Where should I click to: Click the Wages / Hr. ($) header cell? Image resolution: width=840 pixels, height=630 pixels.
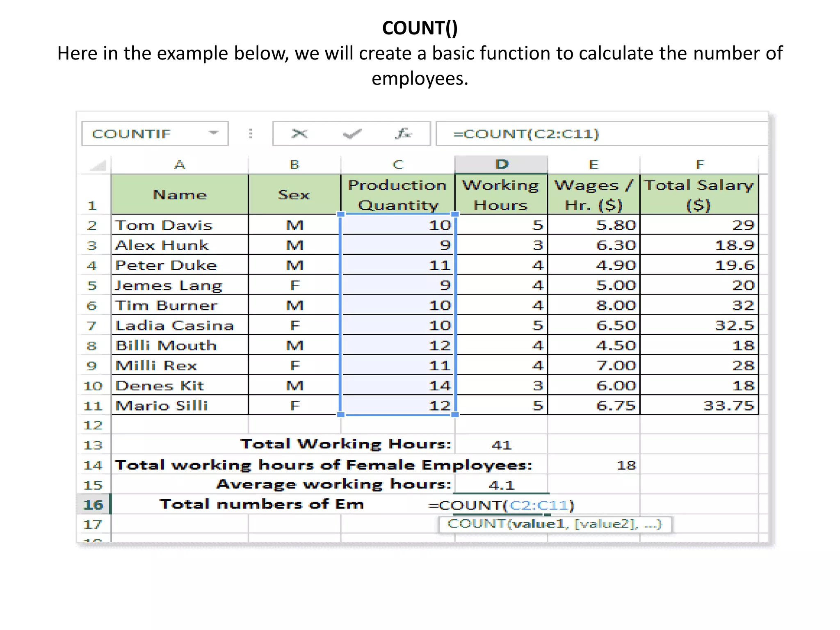(593, 194)
